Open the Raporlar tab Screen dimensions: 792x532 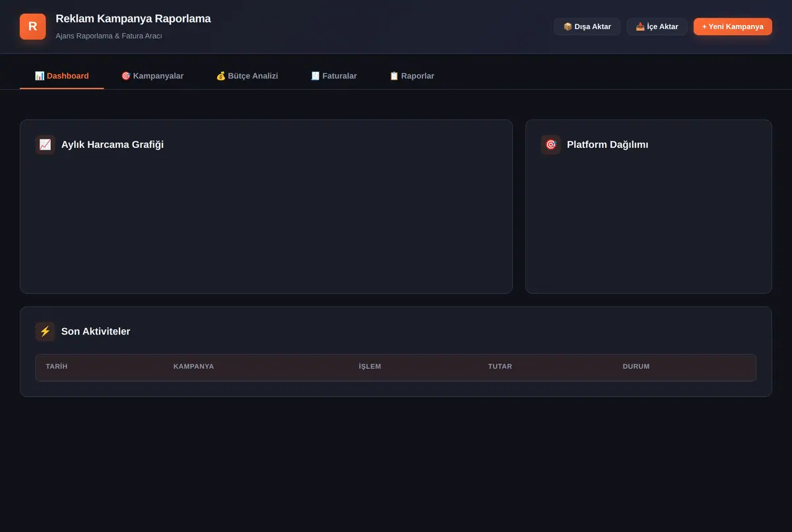(412, 76)
